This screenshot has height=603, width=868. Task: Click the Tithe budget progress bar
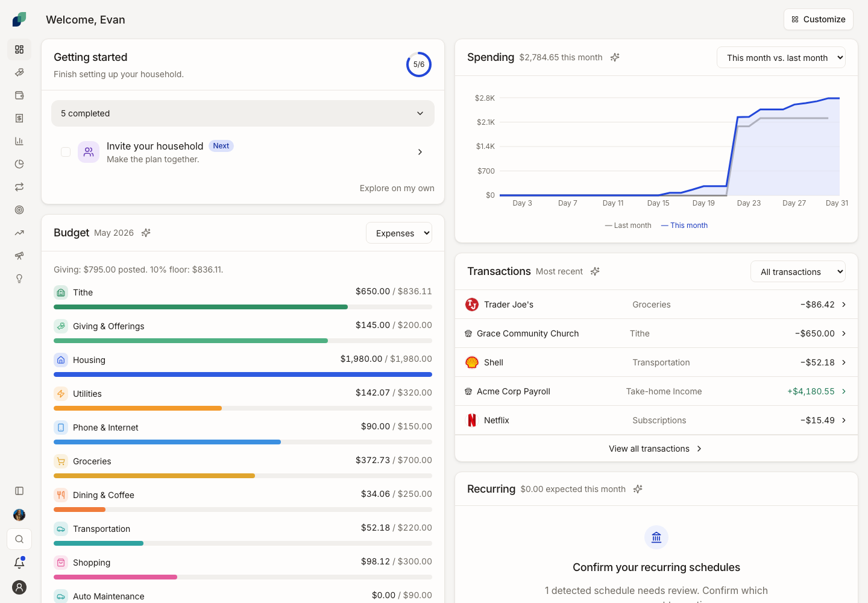pos(243,307)
